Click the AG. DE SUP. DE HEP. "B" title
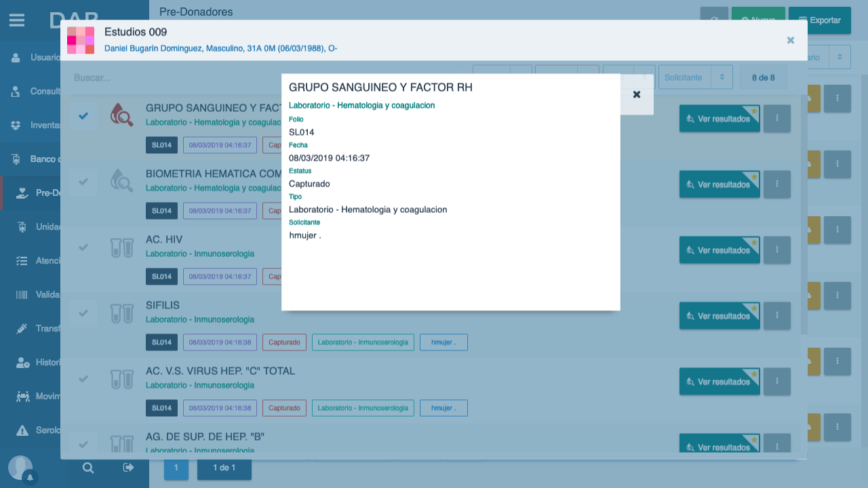 [x=205, y=436]
